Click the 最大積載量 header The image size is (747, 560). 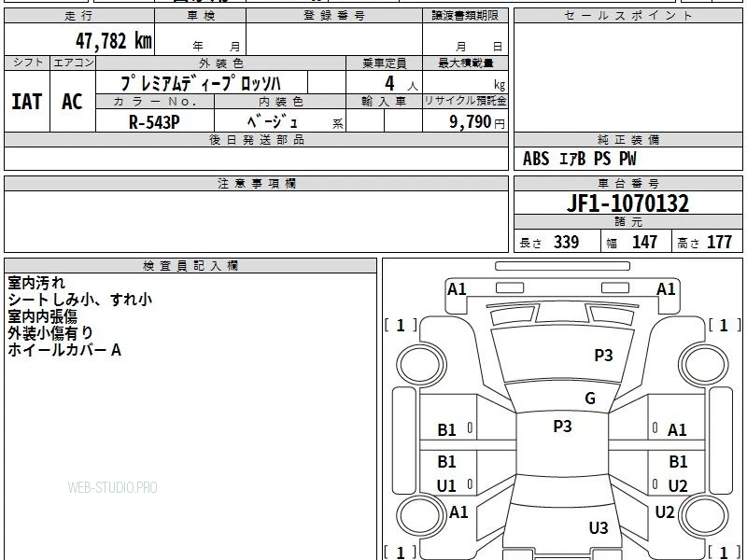[465, 63]
